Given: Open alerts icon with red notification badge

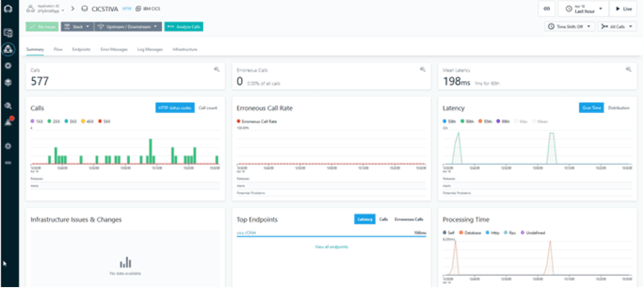Looking at the screenshot, I should [8, 122].
